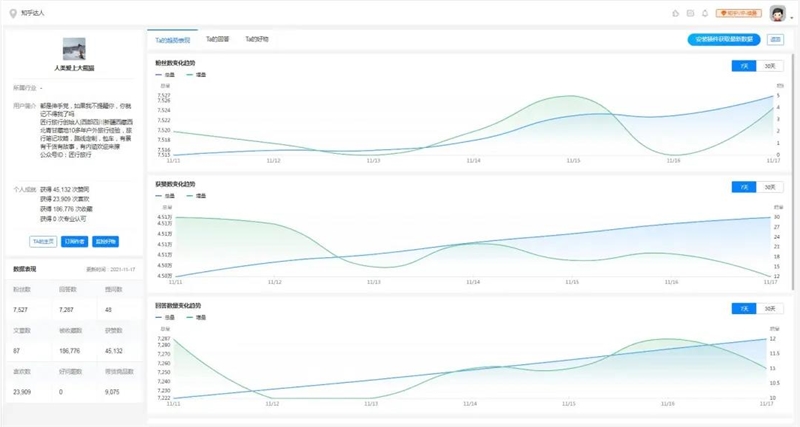Select 7天 range for likes trend chart
The height and width of the screenshot is (427, 800).
click(743, 187)
